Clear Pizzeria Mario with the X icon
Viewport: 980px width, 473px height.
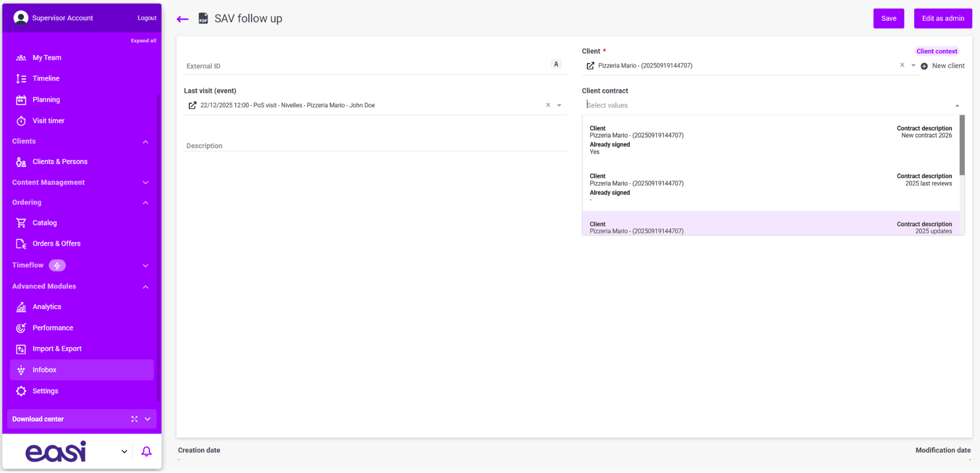coord(902,65)
